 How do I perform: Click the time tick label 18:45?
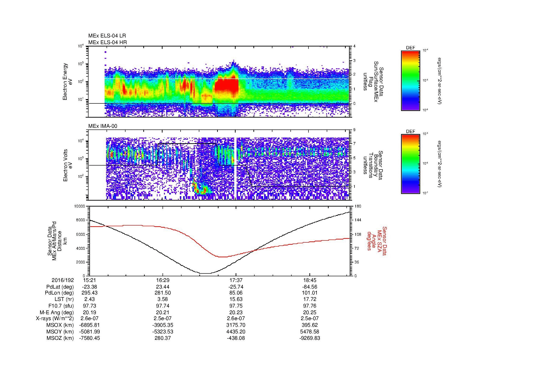(x=310, y=280)
